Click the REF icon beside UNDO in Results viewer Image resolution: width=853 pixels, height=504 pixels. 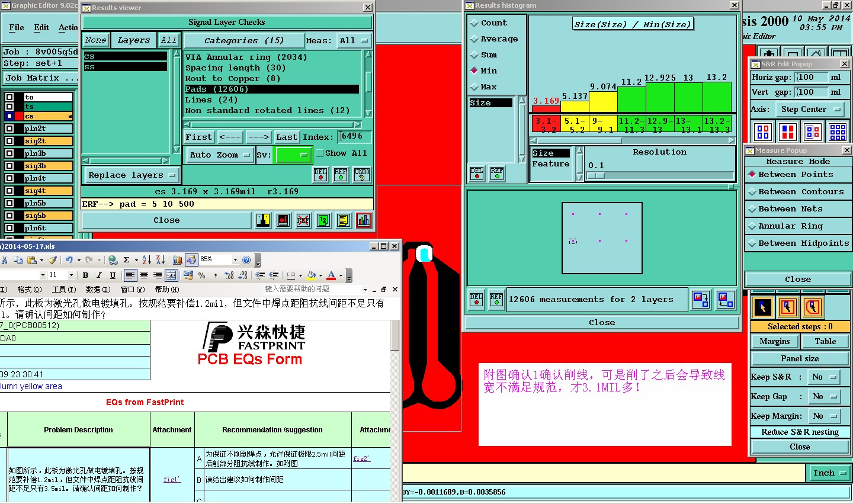(x=341, y=175)
